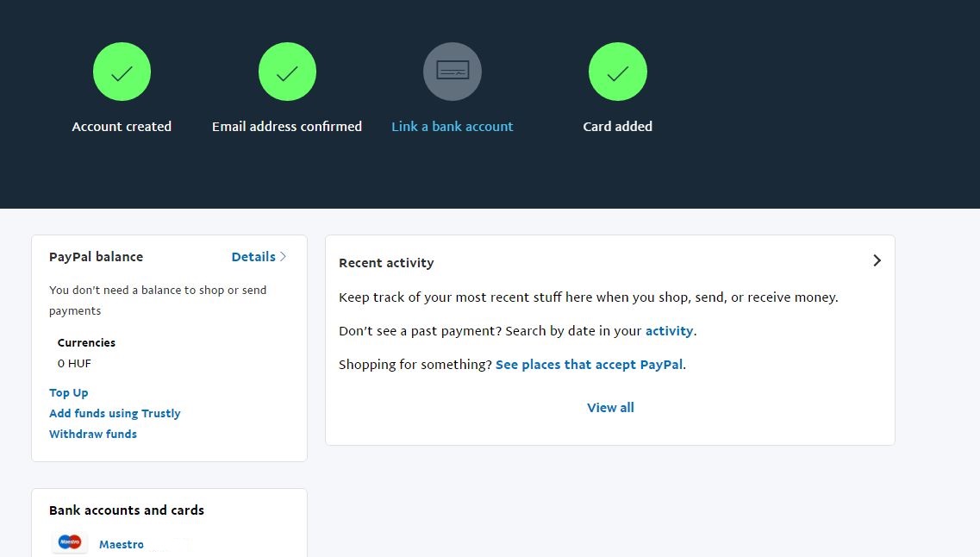Open the Maestro card entry
980x557 pixels.
tap(122, 545)
